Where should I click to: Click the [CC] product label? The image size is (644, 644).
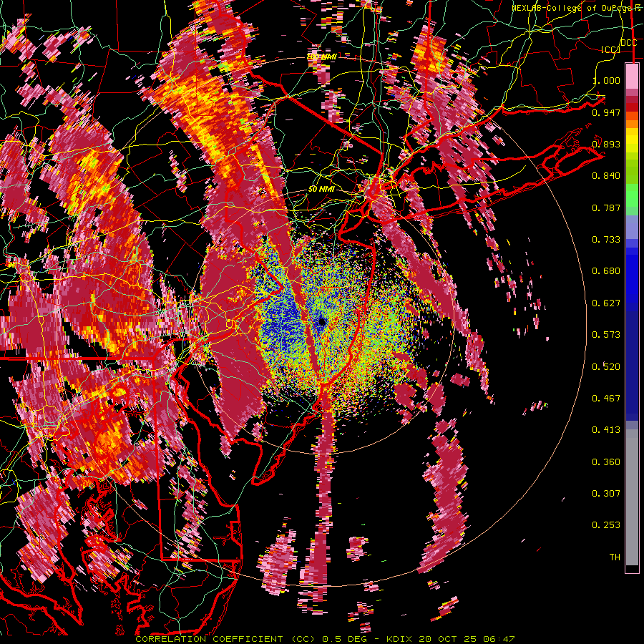click(610, 49)
